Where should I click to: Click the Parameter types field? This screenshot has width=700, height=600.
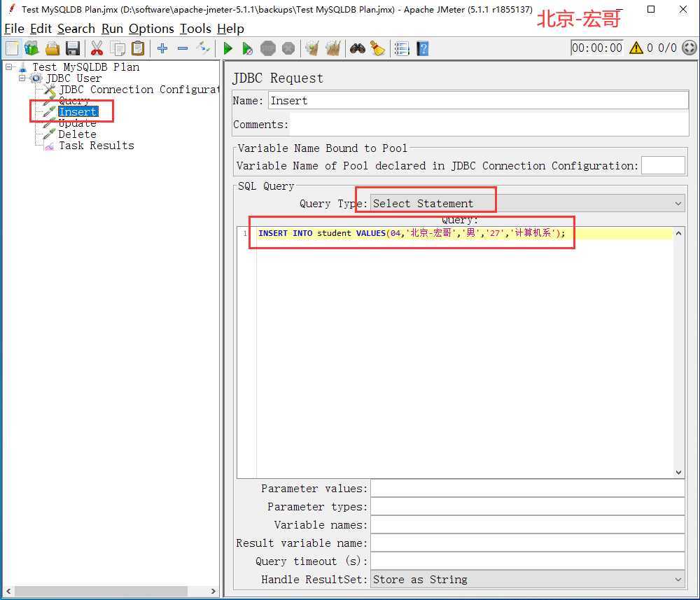coord(528,507)
